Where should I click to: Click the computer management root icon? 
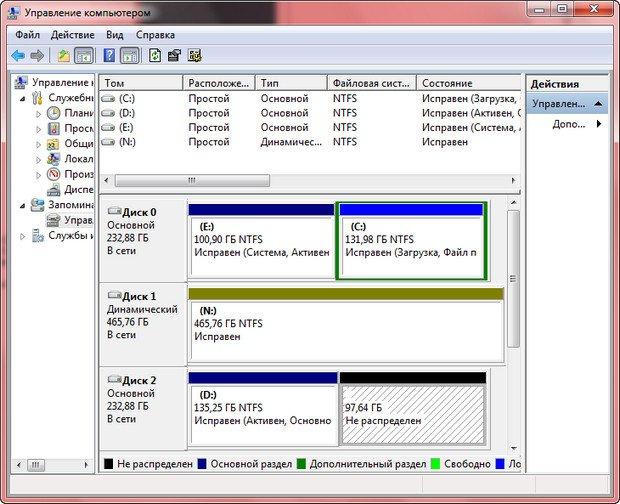21,83
